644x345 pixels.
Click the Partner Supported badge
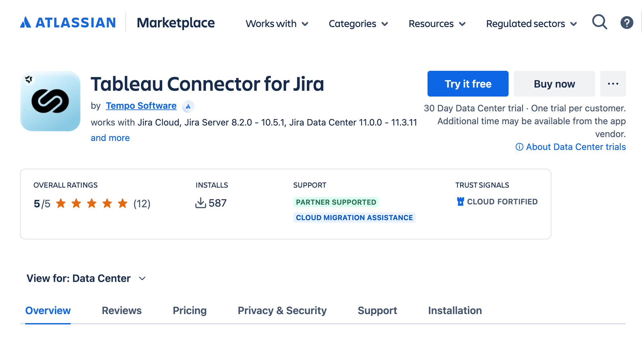[x=336, y=202]
